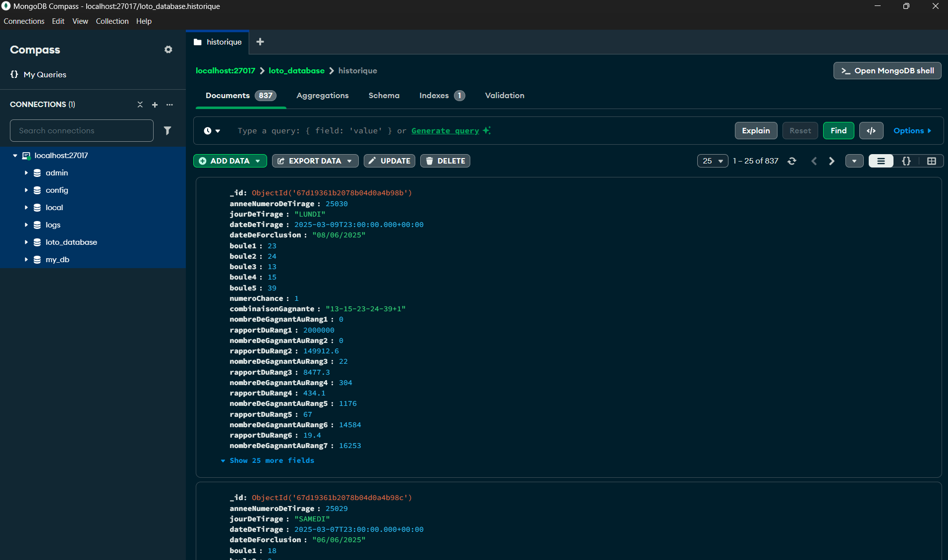Focus the query filter input bar
The height and width of the screenshot is (560, 948).
(481, 131)
